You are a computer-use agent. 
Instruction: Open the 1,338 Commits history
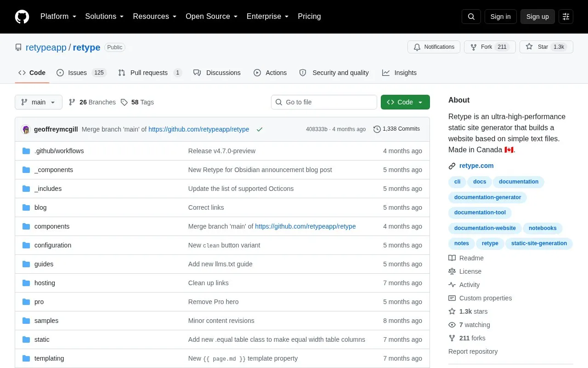tap(396, 129)
